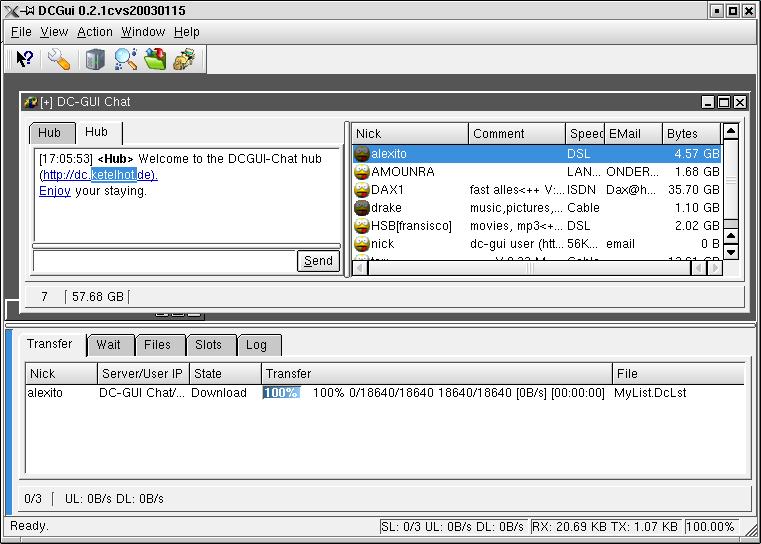Image resolution: width=761 pixels, height=544 pixels.
Task: Click user list horizontal scroll left arrow
Action: 360,267
